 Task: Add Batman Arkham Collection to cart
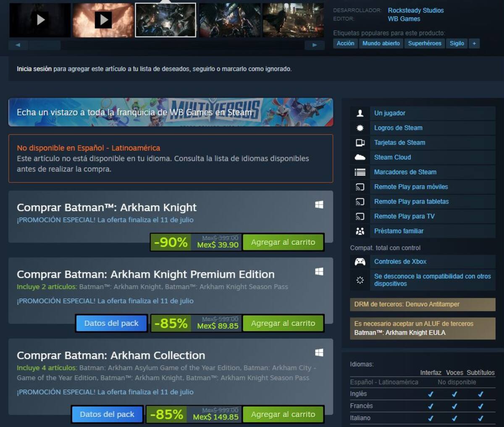[x=283, y=414]
